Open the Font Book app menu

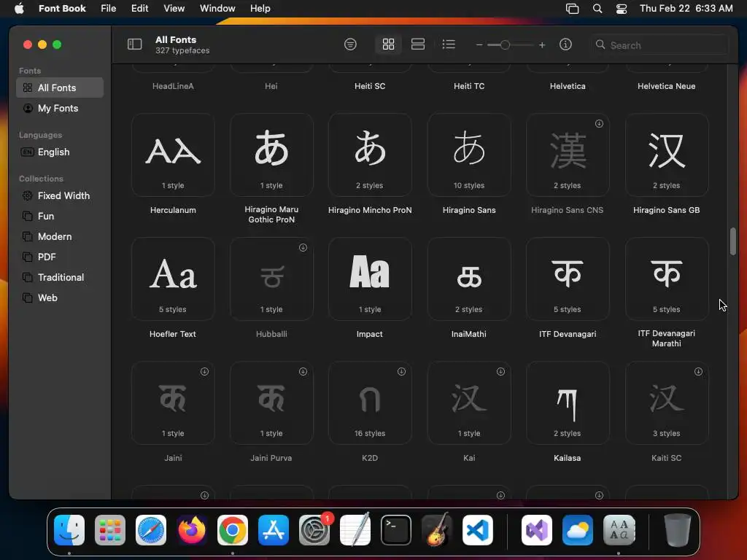coord(62,8)
